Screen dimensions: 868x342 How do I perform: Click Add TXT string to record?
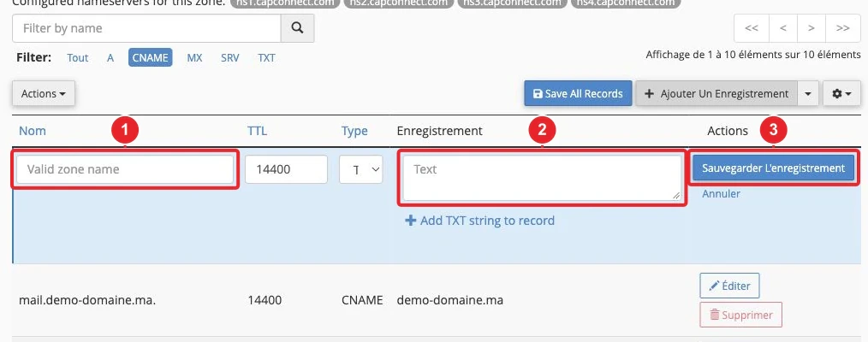click(x=480, y=221)
